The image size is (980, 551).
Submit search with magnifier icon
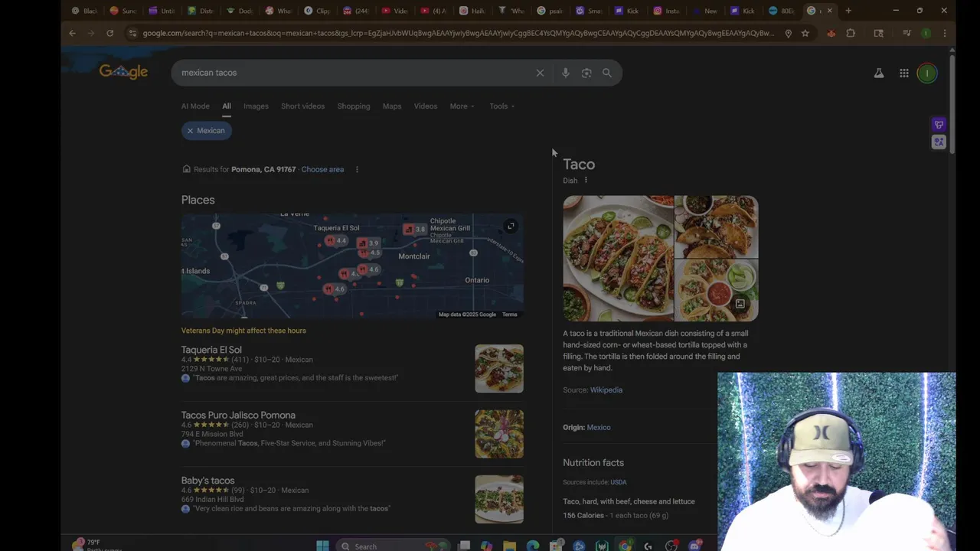(x=607, y=73)
